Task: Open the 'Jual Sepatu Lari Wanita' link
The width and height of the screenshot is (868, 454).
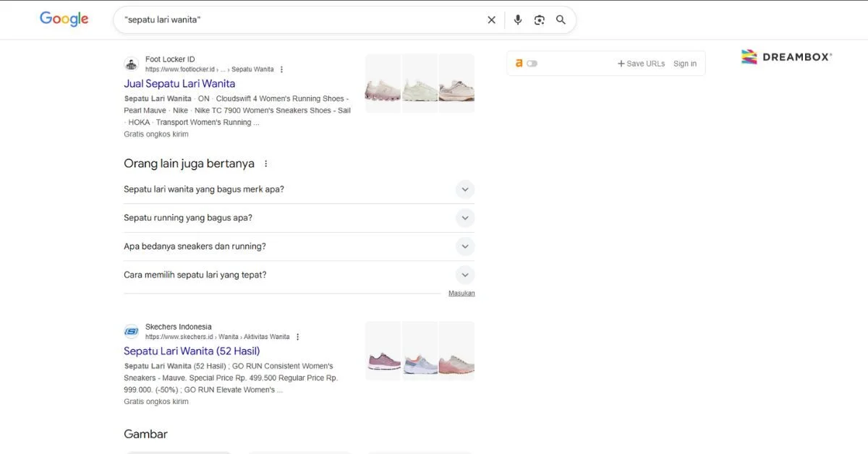Action: click(x=179, y=83)
